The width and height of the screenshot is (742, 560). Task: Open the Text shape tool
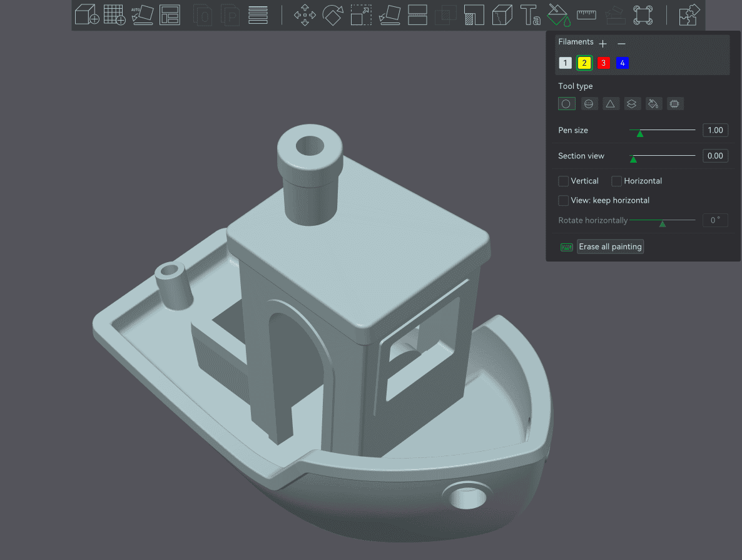tap(531, 14)
